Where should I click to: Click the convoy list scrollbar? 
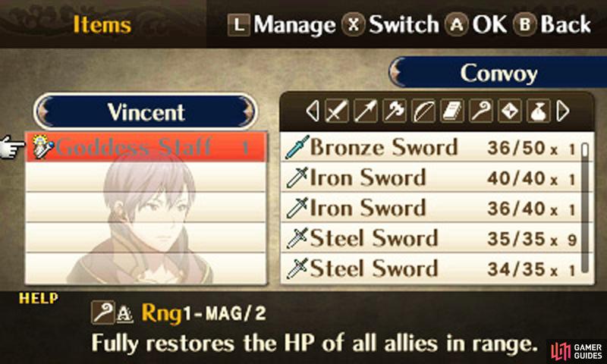[585, 207]
